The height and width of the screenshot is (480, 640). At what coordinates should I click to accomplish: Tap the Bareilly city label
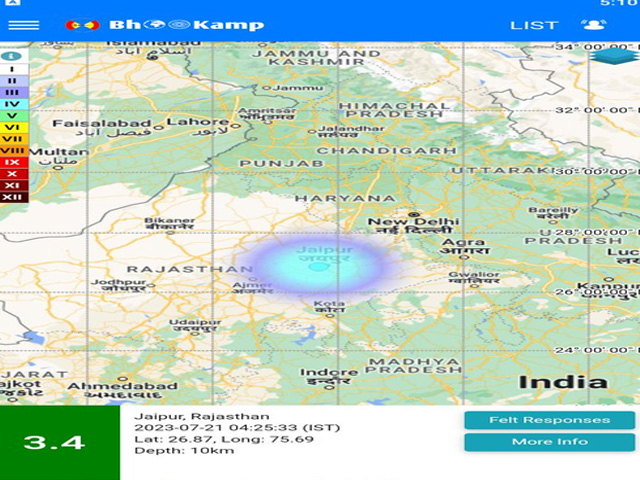[x=553, y=213]
